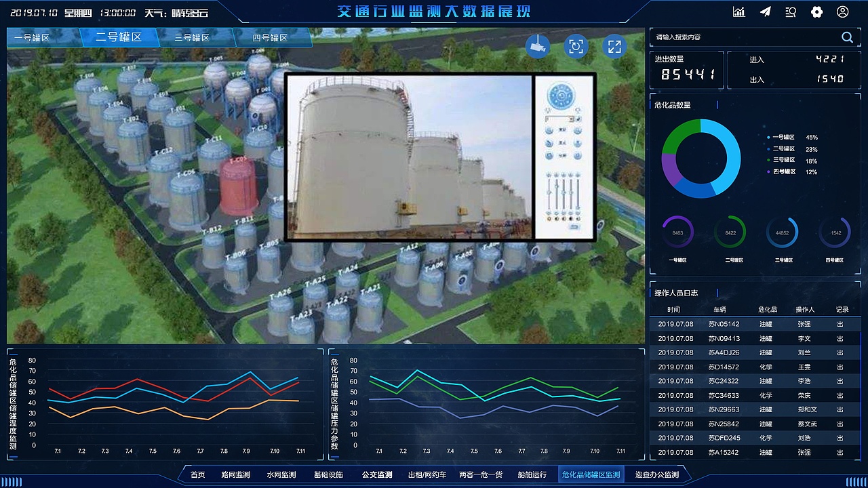868x488 pixels.
Task: Click log row with vehicle 苏D14572
Action: point(755,367)
